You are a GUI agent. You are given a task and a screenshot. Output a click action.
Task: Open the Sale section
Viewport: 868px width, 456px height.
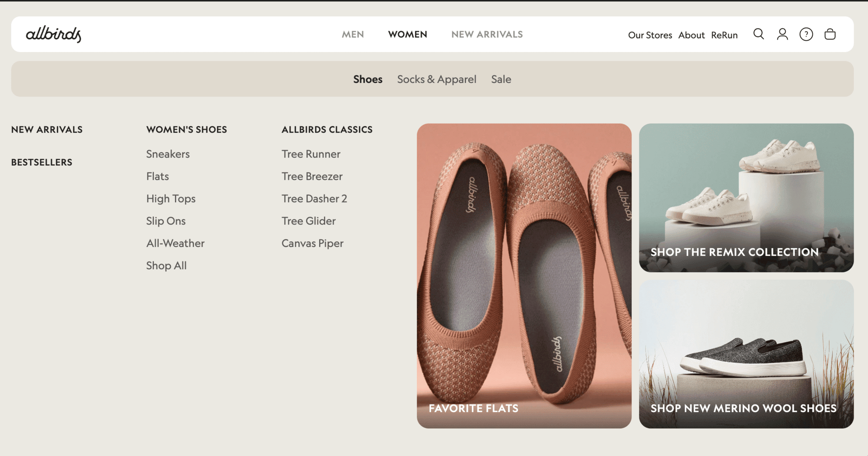click(501, 79)
